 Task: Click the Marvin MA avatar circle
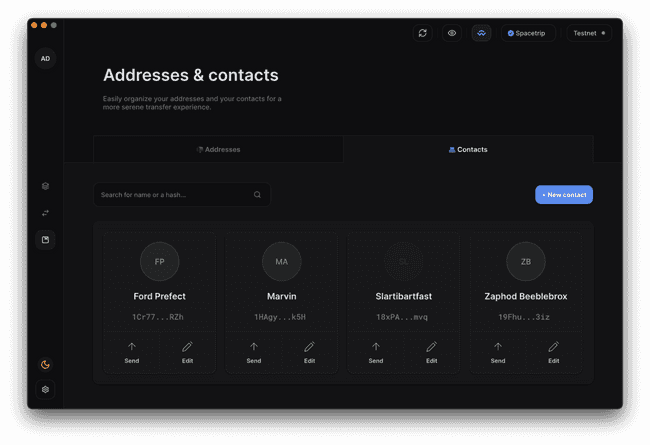pos(281,262)
